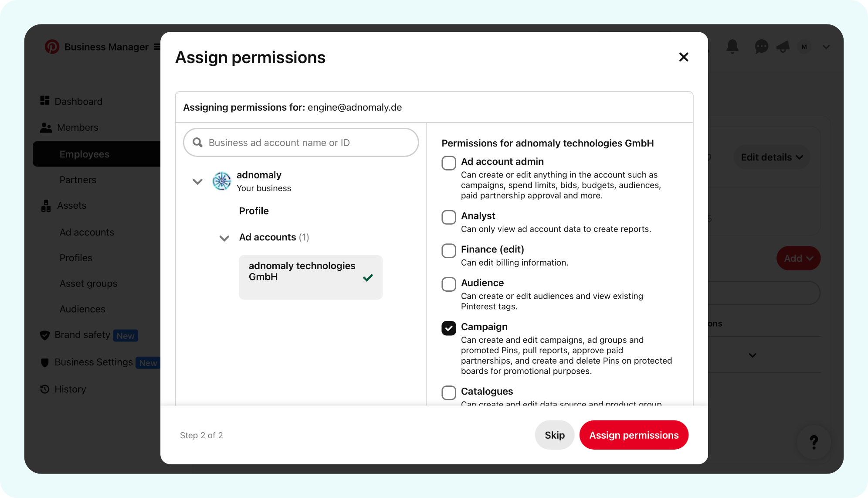Click the user avatar labeled M
This screenshot has width=868, height=498.
click(x=804, y=47)
